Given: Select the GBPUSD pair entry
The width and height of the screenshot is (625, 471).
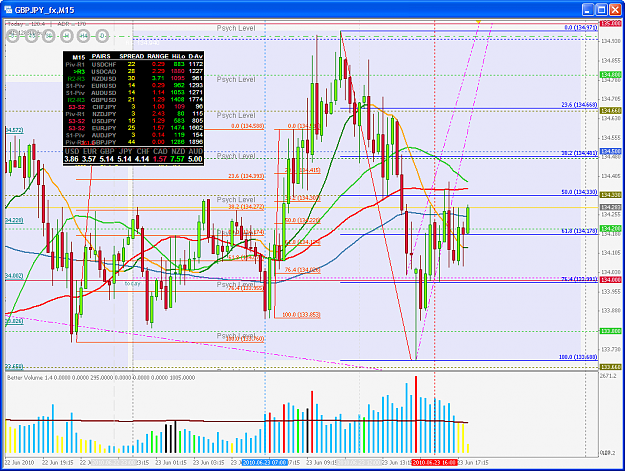Looking at the screenshot, I should coord(104,100).
